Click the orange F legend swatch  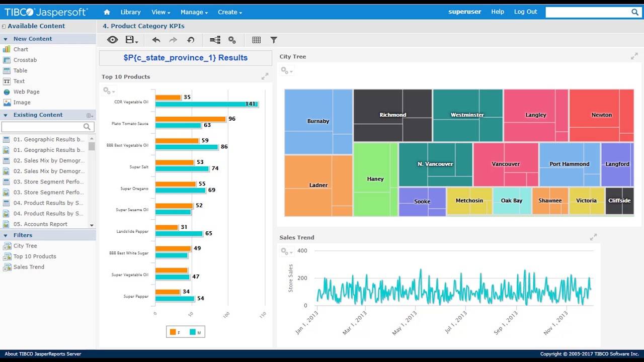tap(173, 332)
